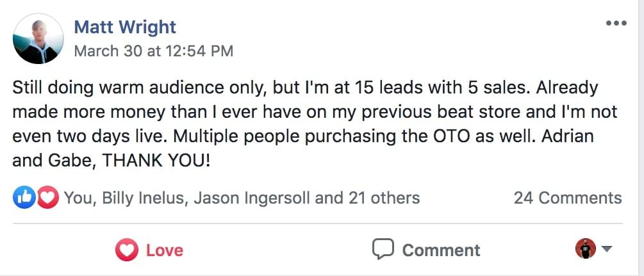Expand the 24 Comments thread

point(567,198)
